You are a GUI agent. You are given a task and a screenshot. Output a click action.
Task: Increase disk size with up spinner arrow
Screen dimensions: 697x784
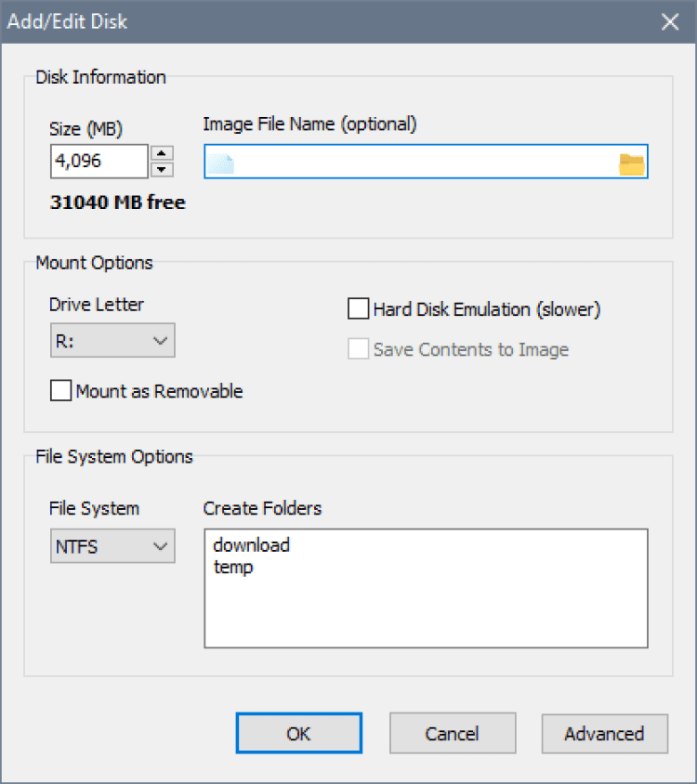162,154
